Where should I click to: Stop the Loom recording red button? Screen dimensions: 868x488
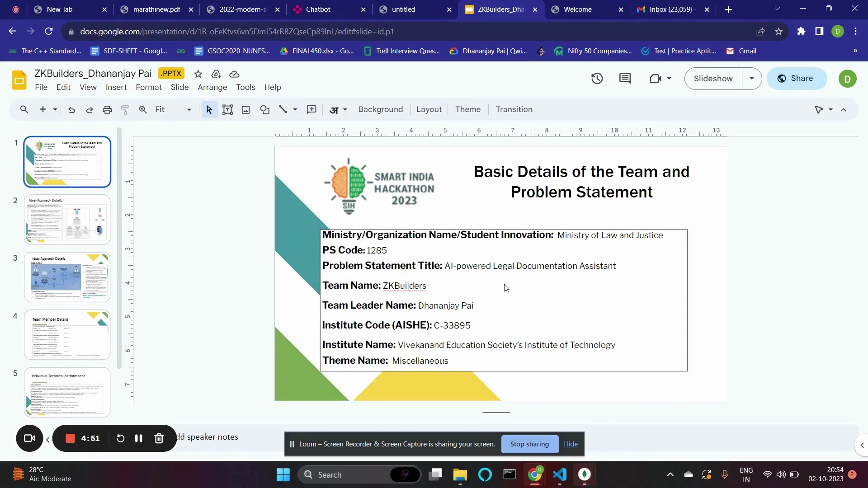click(x=70, y=438)
